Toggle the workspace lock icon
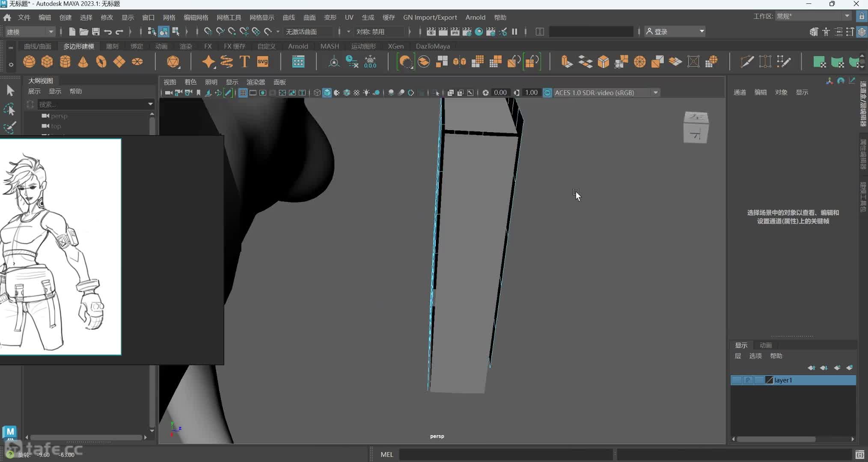868x462 pixels. 862,16
